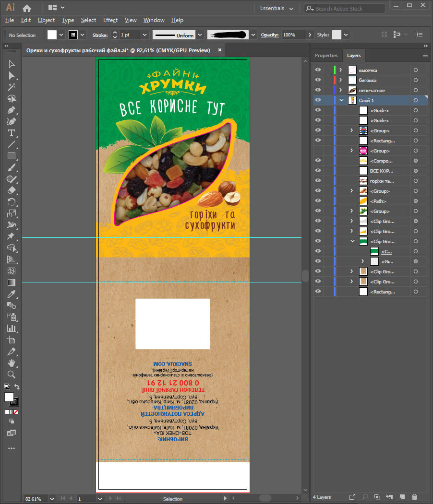
Task: Open the Window menu
Action: tap(154, 20)
